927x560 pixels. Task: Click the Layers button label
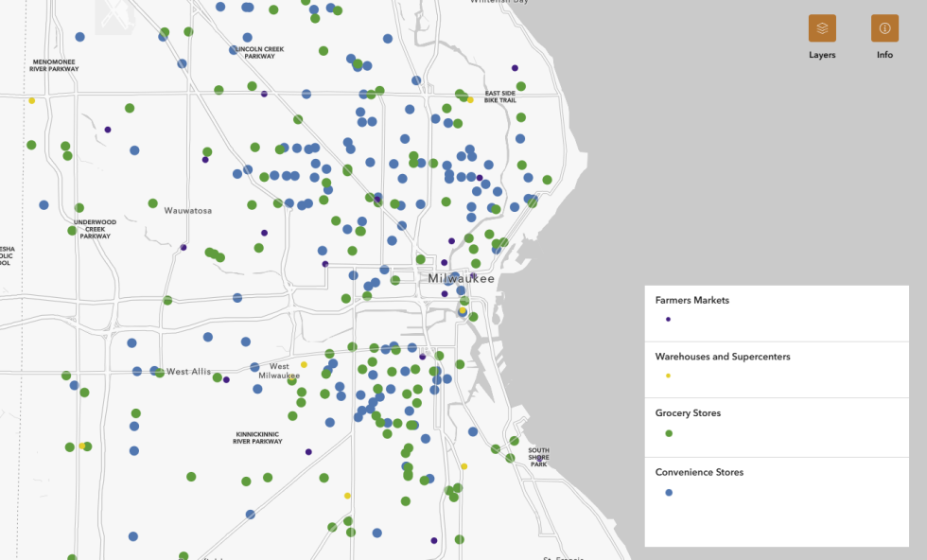pyautogui.click(x=821, y=55)
